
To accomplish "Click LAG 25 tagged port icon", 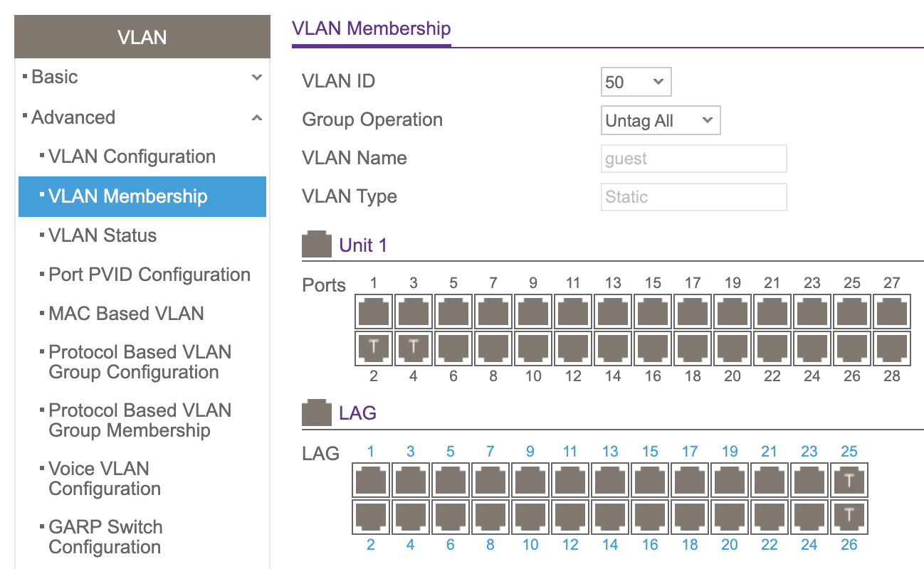I will tap(849, 482).
